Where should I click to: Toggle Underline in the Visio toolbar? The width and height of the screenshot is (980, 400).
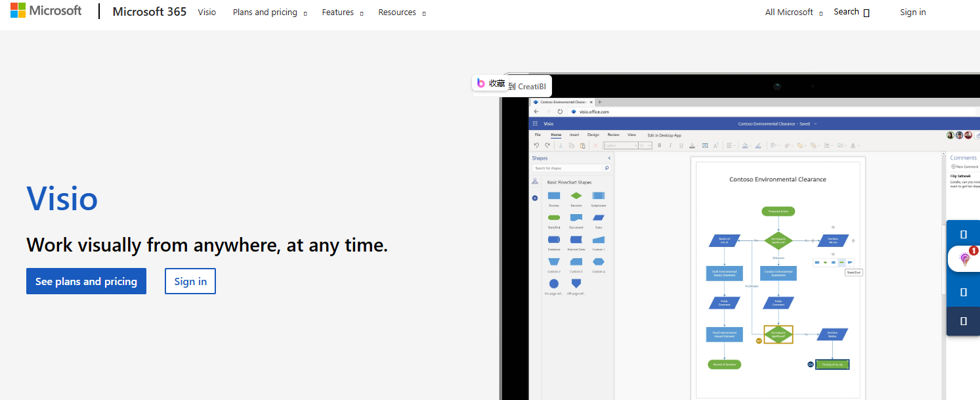tap(681, 146)
